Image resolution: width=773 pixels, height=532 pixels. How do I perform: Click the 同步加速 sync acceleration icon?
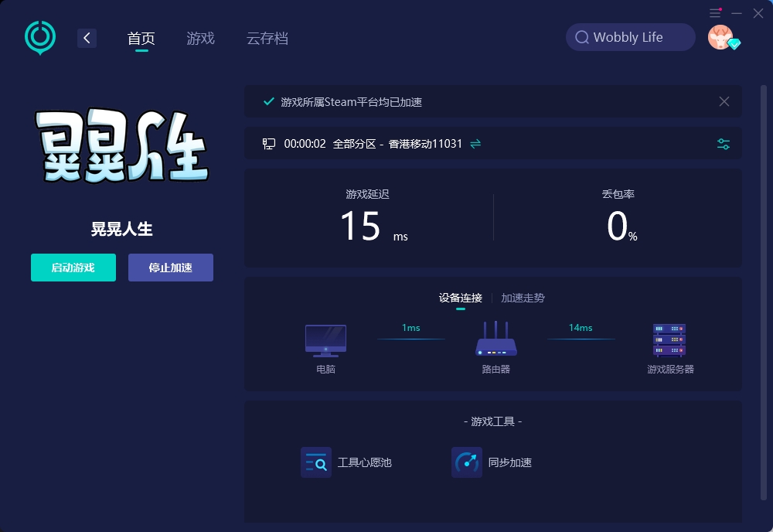coord(467,462)
